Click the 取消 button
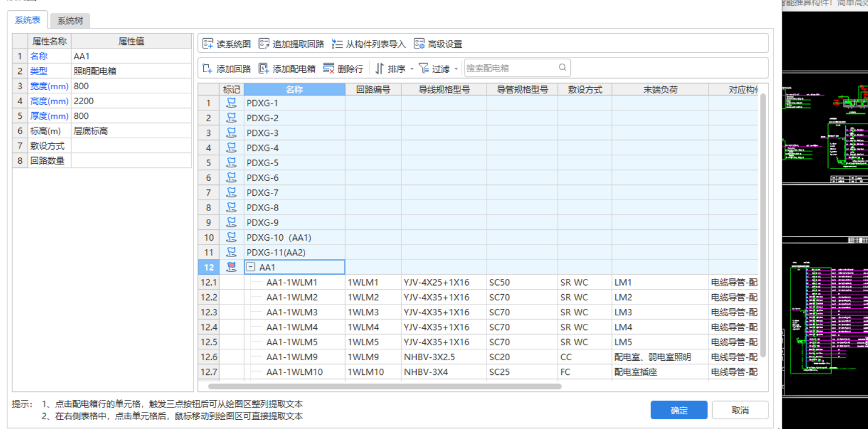Image resolution: width=868 pixels, height=429 pixels. tap(741, 410)
